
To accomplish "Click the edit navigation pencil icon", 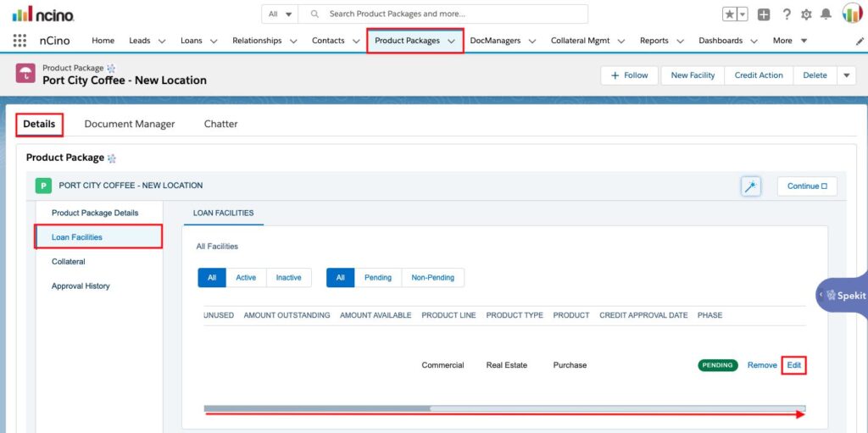I will point(860,41).
